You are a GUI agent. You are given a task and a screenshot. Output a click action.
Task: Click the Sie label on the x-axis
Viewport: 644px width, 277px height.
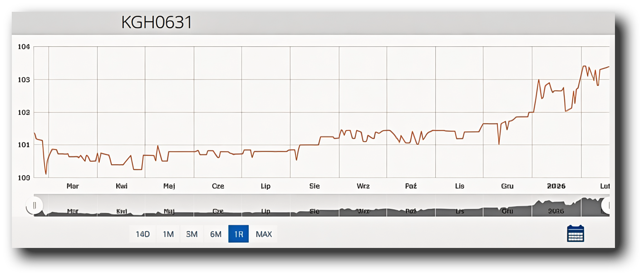(315, 186)
